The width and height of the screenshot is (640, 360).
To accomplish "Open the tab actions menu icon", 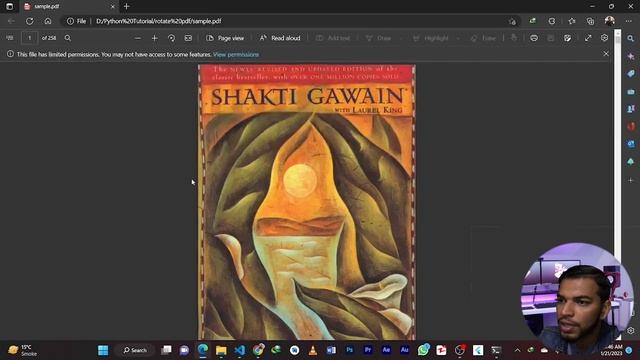I will point(9,7).
